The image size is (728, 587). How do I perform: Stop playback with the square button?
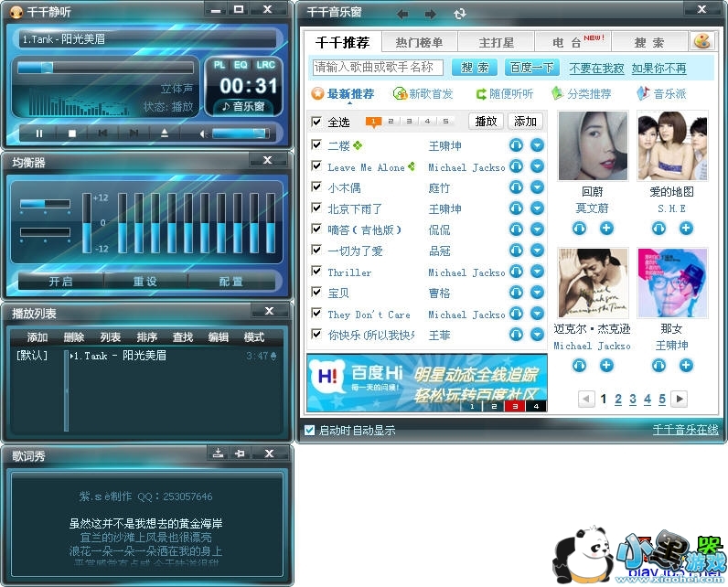72,133
